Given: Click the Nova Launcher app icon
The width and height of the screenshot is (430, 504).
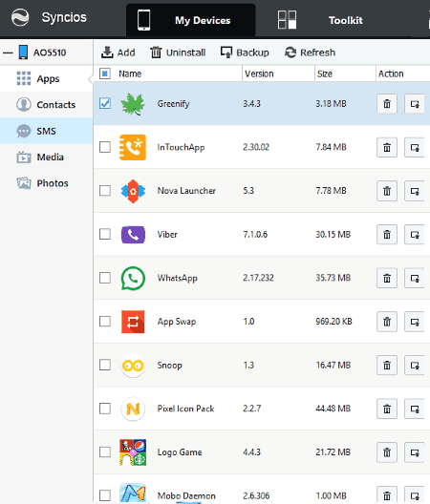Looking at the screenshot, I should pos(133,191).
